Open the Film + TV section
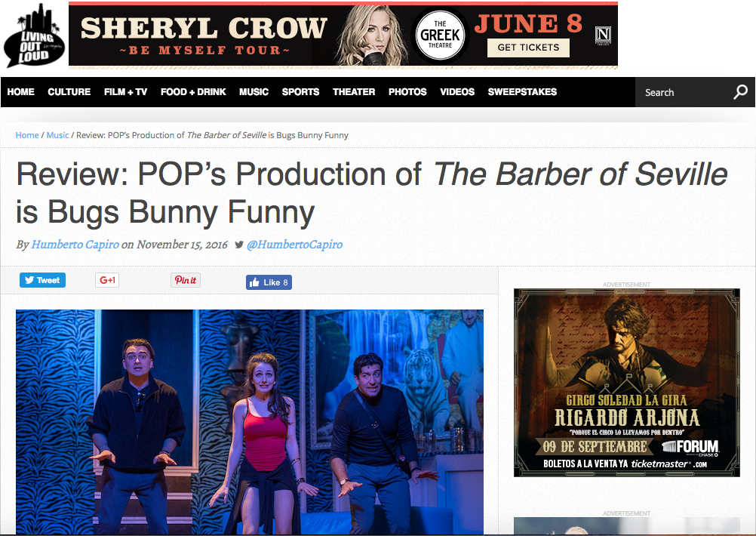Viewport: 756px width, 536px height. 125,91
